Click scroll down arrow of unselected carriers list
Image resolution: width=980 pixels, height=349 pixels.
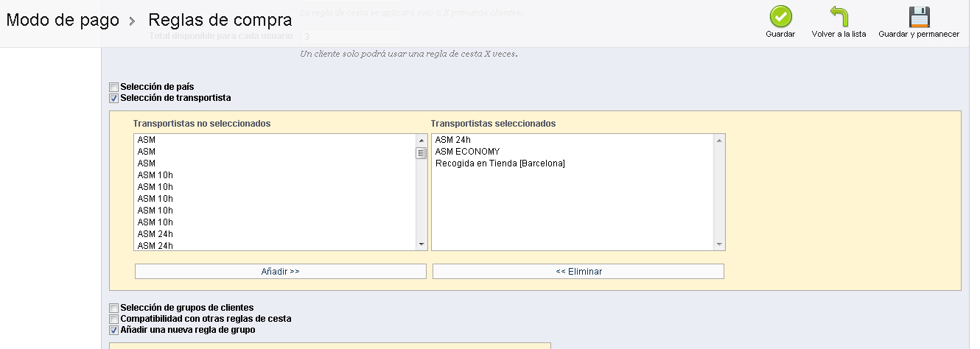[421, 244]
